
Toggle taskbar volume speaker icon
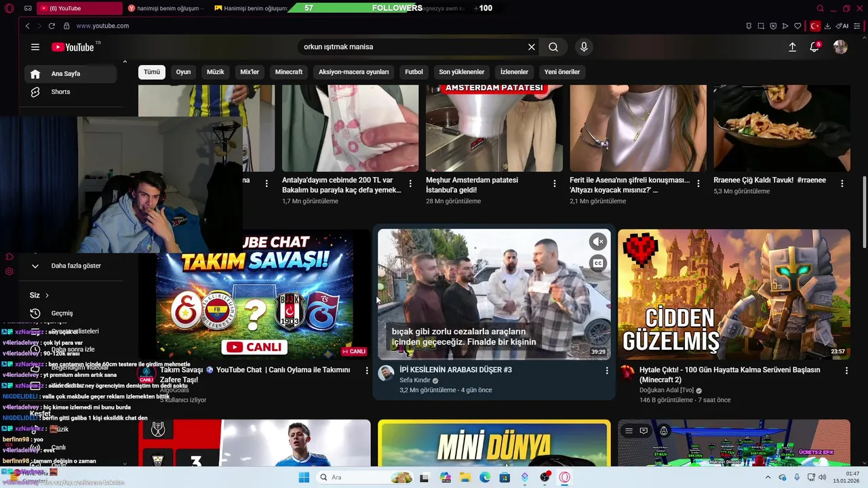[x=823, y=477]
